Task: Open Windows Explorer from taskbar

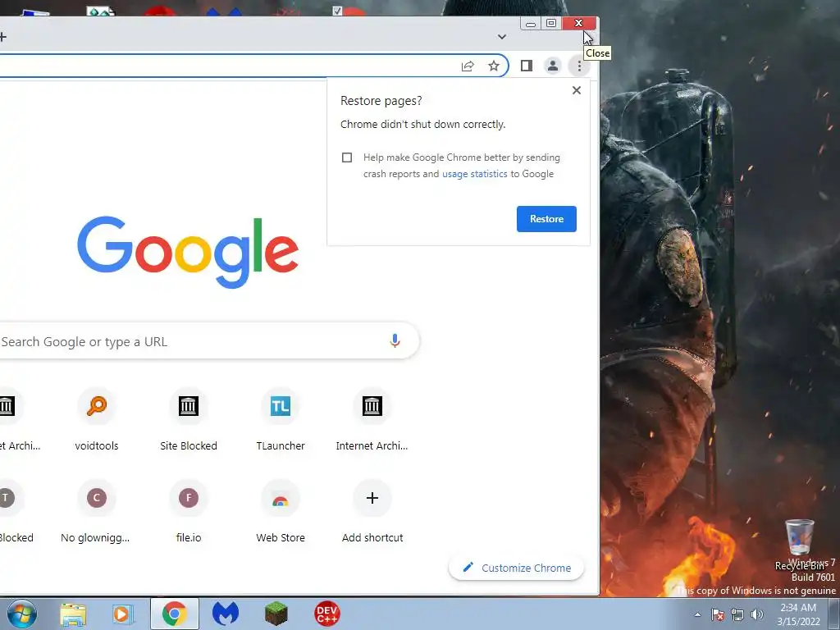Action: (x=73, y=614)
